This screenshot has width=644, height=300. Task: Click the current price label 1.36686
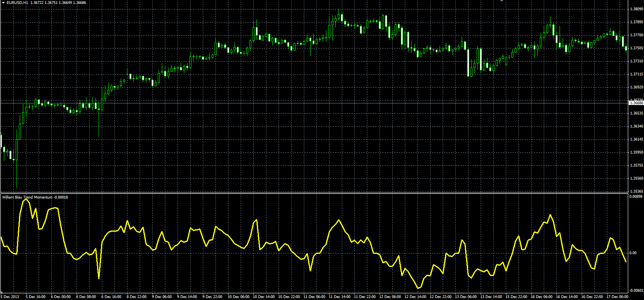tap(636, 103)
